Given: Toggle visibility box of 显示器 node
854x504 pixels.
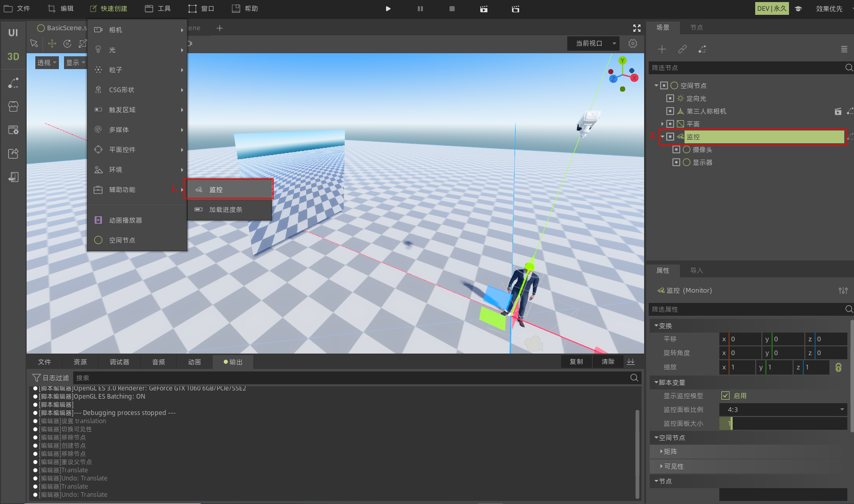Looking at the screenshot, I should [x=676, y=162].
